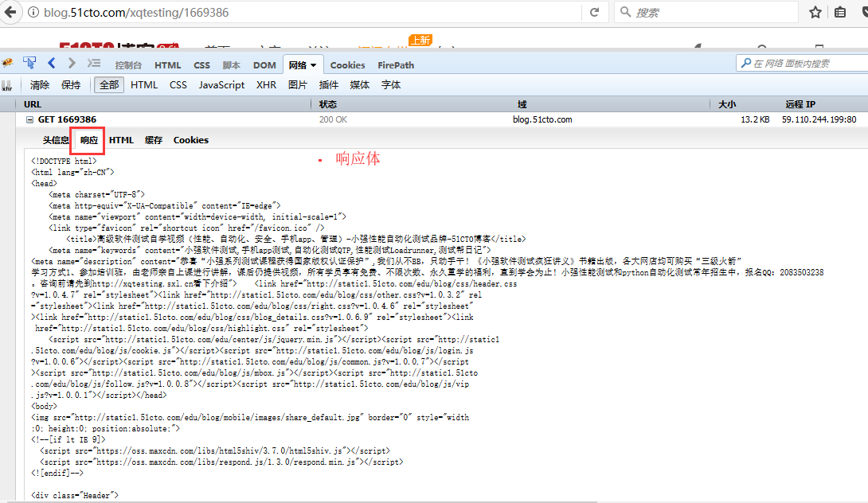
Task: Toggle the 保持 persist button
Action: [x=71, y=84]
